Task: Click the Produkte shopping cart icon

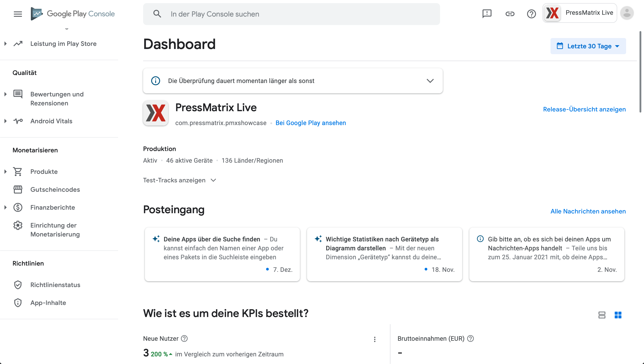Action: 18,172
